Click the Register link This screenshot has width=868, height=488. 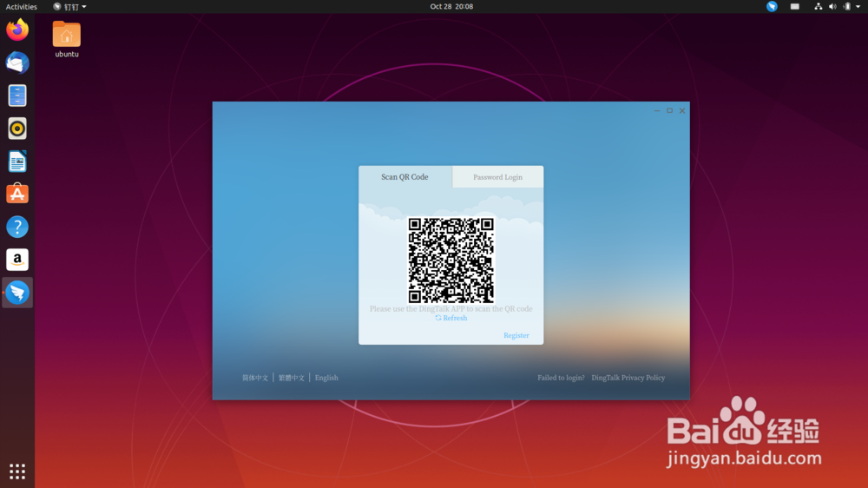[516, 335]
